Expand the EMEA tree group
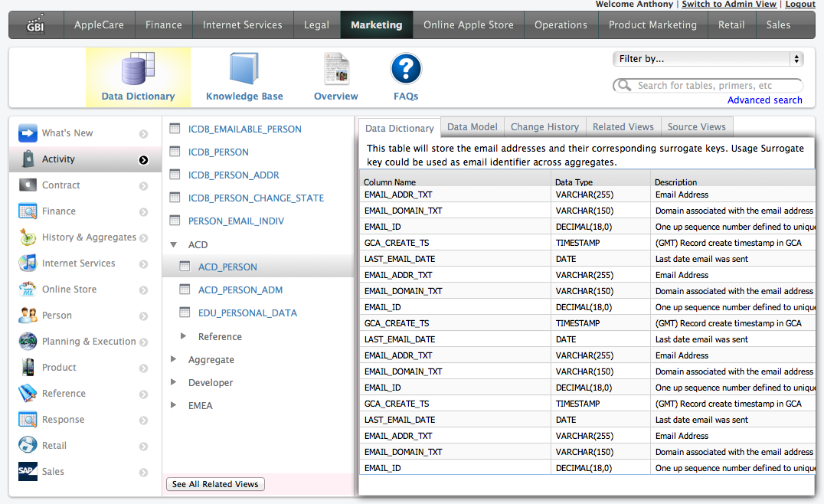This screenshot has width=824, height=504. [x=173, y=406]
